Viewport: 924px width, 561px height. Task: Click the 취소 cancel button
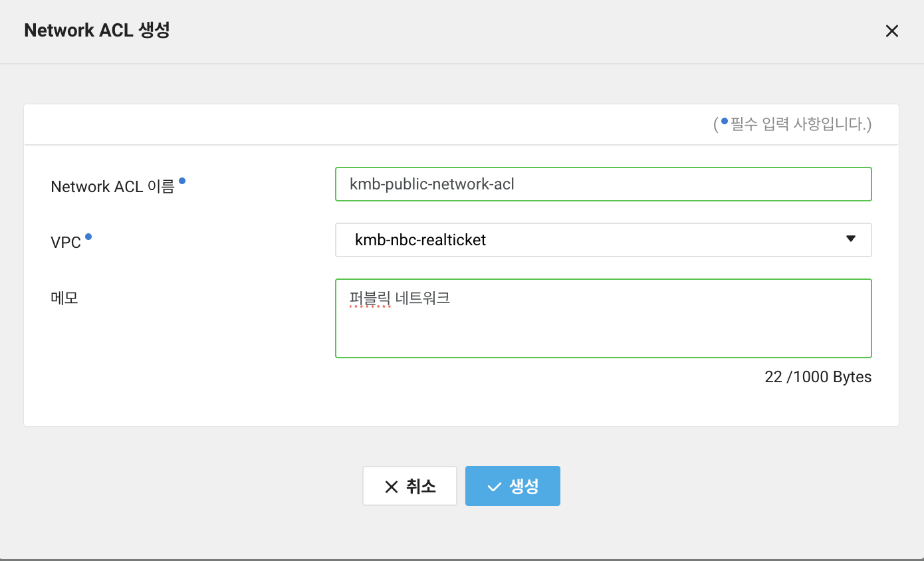pyautogui.click(x=409, y=486)
